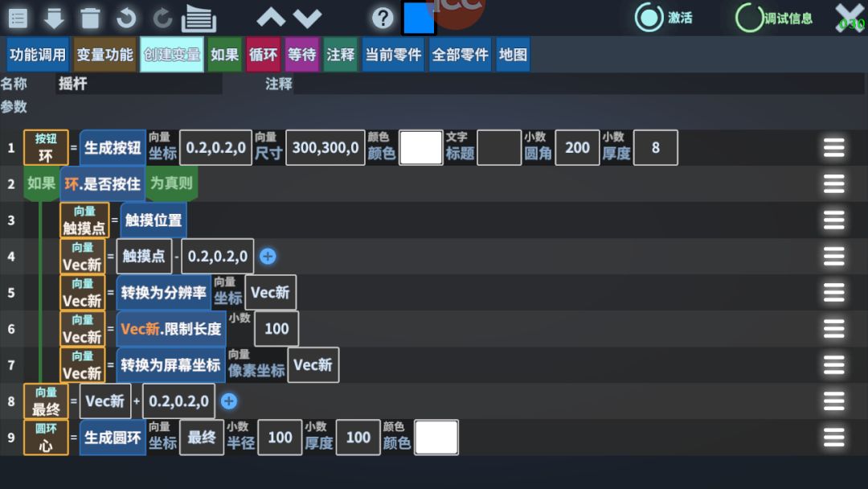Open the row 8 hamburger handle
The width and height of the screenshot is (868, 489).
[833, 401]
